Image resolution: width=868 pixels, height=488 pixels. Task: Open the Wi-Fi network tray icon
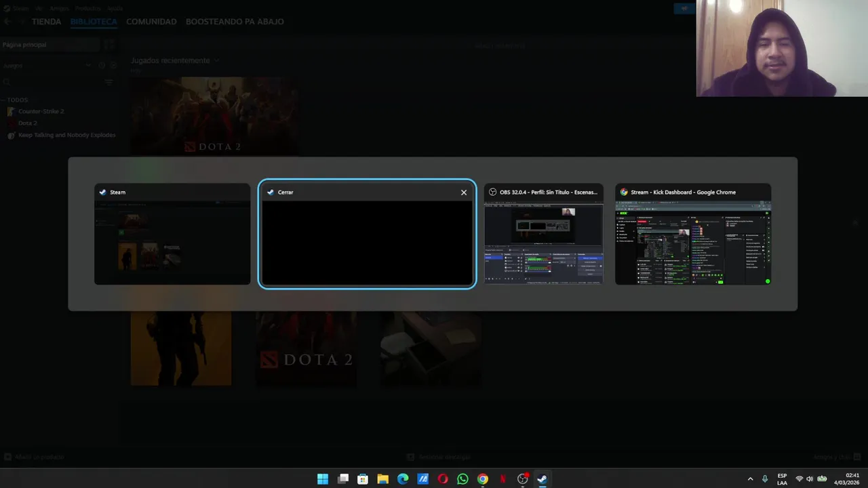(x=799, y=479)
